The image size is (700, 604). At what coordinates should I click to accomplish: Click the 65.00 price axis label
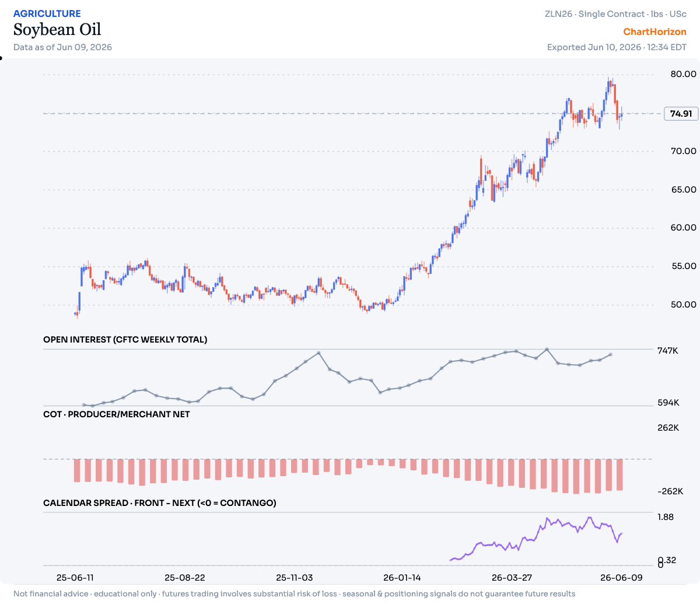683,190
